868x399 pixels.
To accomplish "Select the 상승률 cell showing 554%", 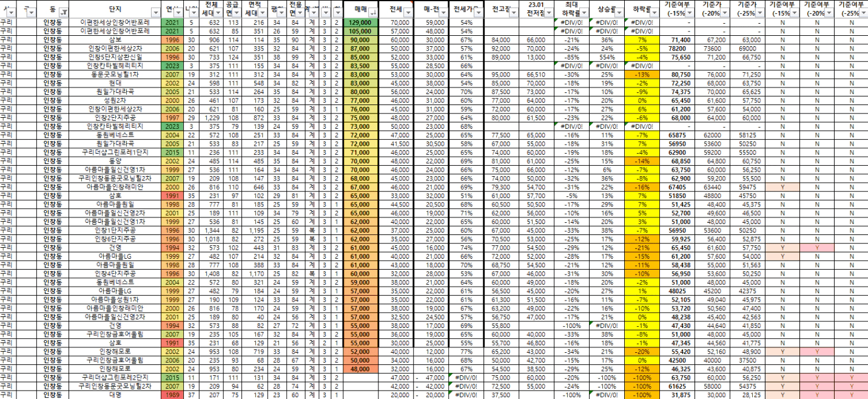I will [608, 57].
